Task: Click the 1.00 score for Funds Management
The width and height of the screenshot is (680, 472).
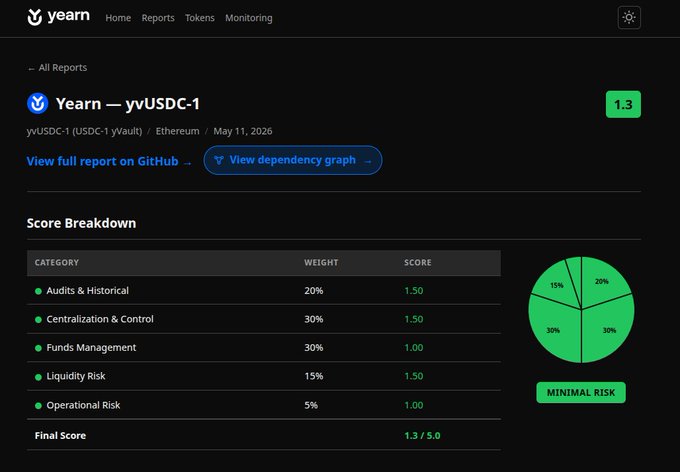Action: 414,347
